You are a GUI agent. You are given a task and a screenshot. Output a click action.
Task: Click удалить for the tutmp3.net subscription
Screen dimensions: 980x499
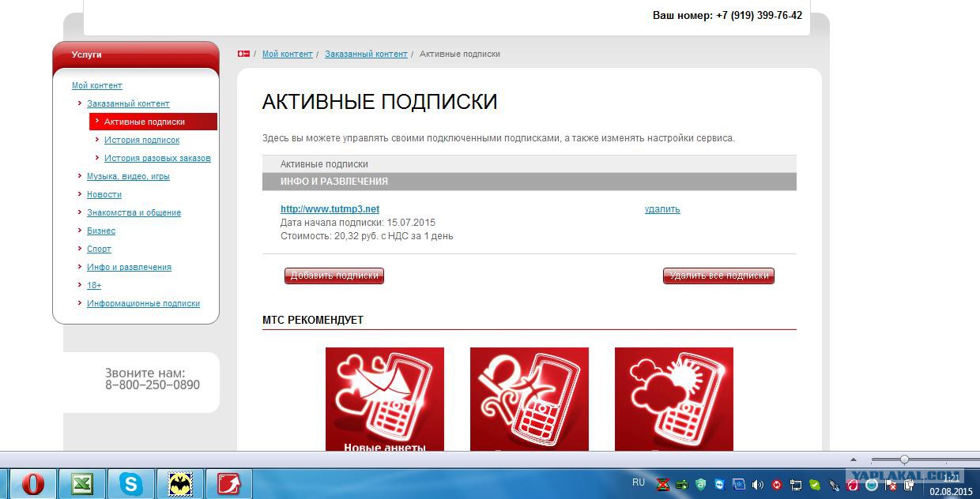tap(662, 209)
